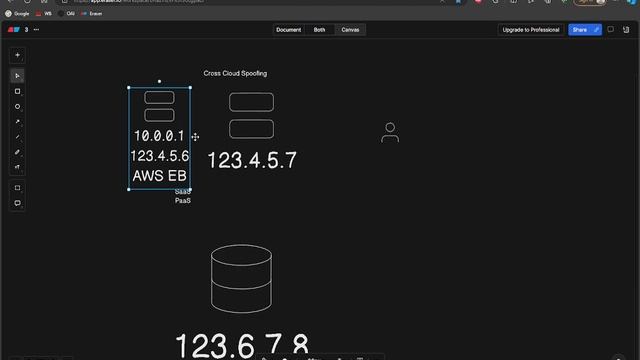Open Eraser bookmark in bookmarks bar
The height and width of the screenshot is (360, 640).
click(92, 13)
